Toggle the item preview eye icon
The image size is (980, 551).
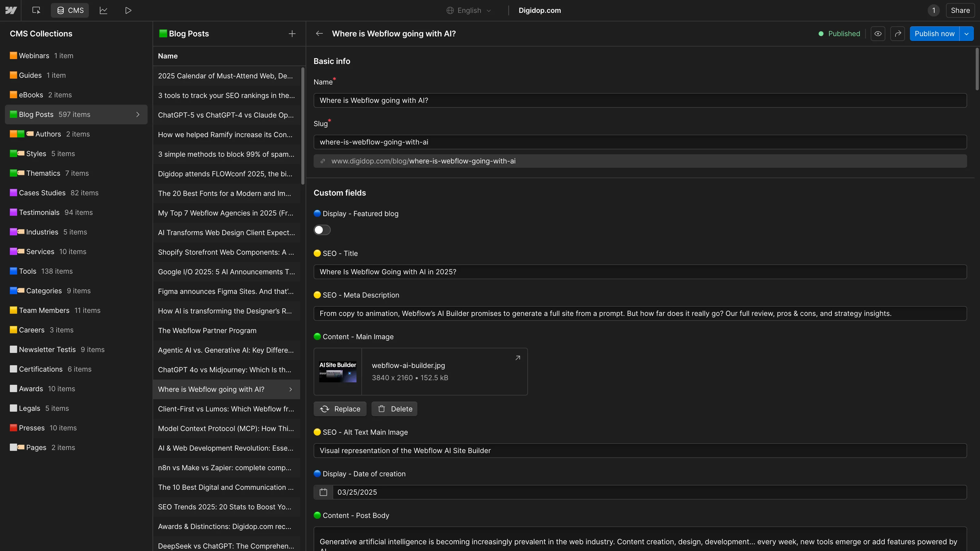pyautogui.click(x=878, y=33)
